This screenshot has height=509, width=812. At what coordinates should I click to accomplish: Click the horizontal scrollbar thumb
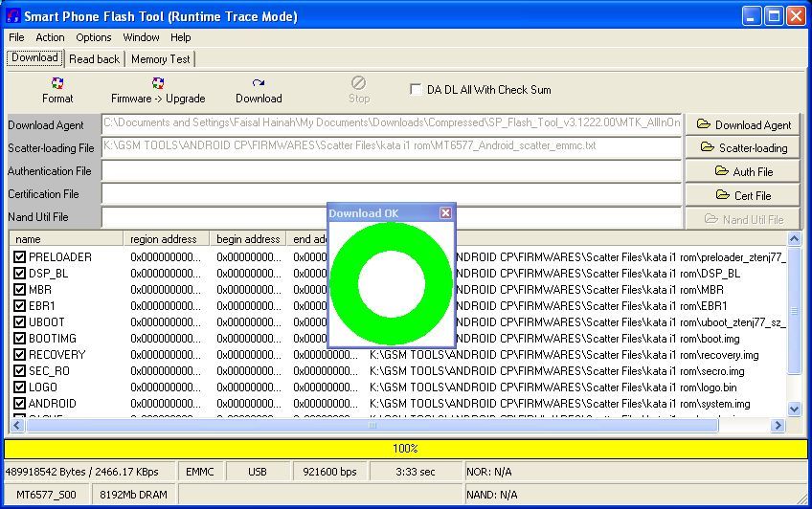tap(372, 425)
